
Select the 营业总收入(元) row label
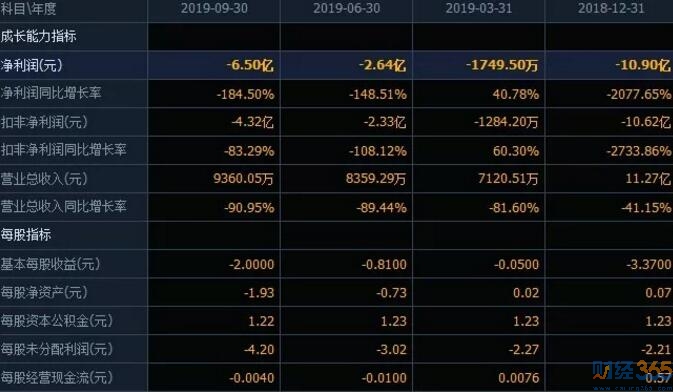click(44, 179)
